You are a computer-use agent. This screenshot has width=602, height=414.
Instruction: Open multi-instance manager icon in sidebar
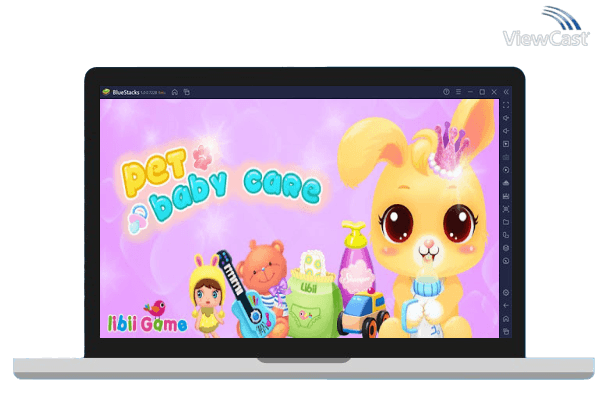pyautogui.click(x=506, y=235)
